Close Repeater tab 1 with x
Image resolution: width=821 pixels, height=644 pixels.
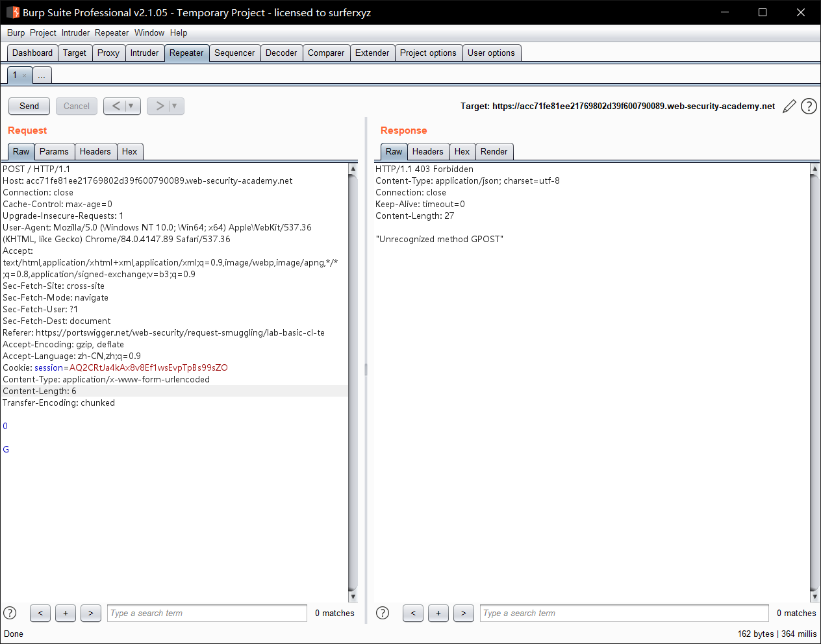pos(25,75)
